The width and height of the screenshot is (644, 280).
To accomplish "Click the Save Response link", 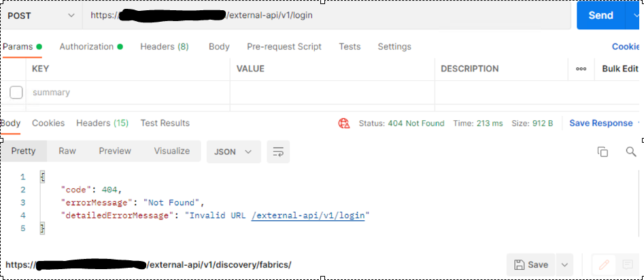I will 600,123.
